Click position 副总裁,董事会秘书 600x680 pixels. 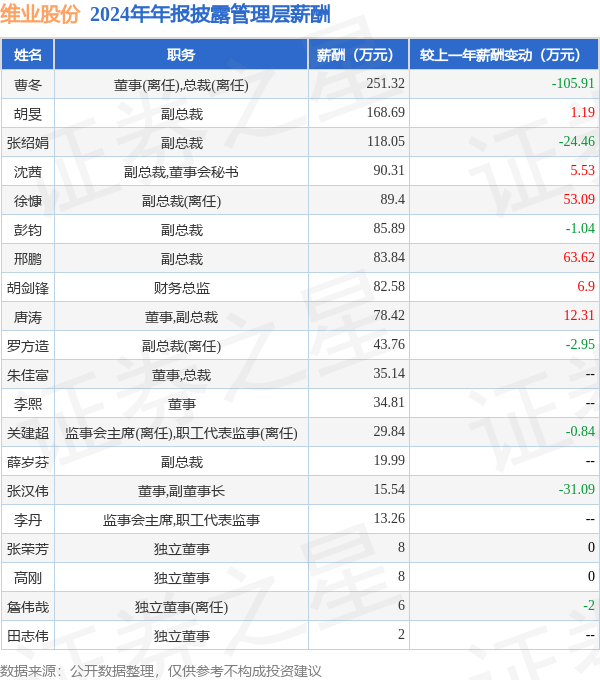pyautogui.click(x=181, y=173)
